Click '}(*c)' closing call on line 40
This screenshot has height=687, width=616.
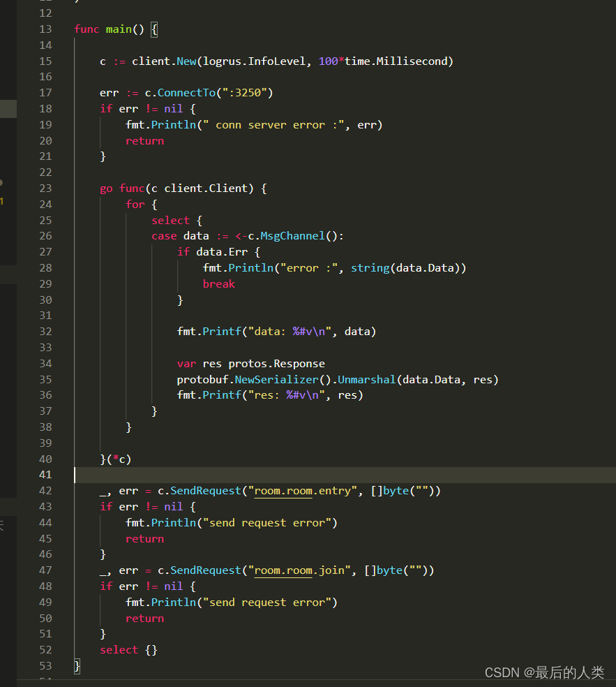click(x=116, y=459)
